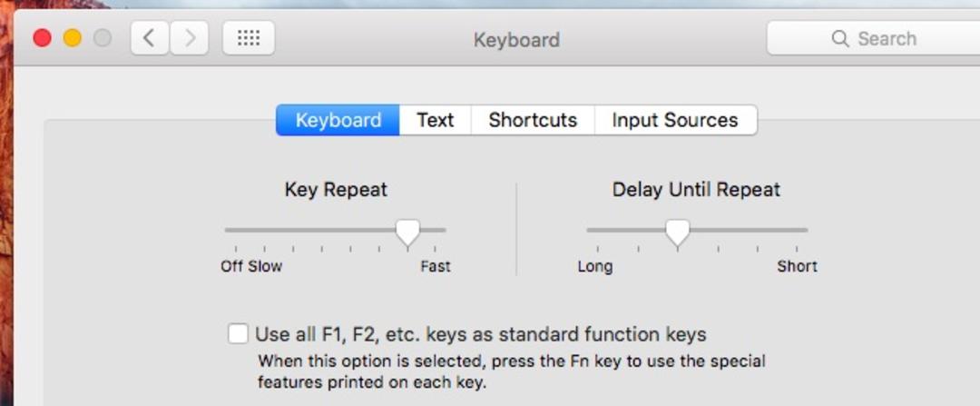Select the Input Sources tab
Image resolution: width=980 pixels, height=406 pixels.
click(675, 120)
